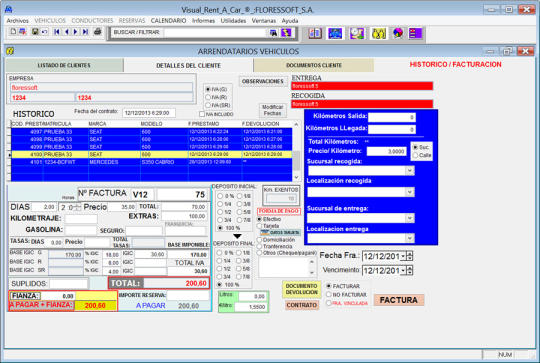This screenshot has height=363, width=540.
Task: Select the IVA (R) radio button
Action: click(x=208, y=97)
